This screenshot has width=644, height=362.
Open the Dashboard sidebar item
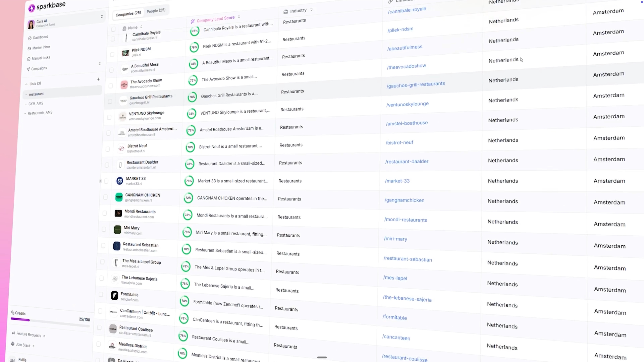click(40, 37)
